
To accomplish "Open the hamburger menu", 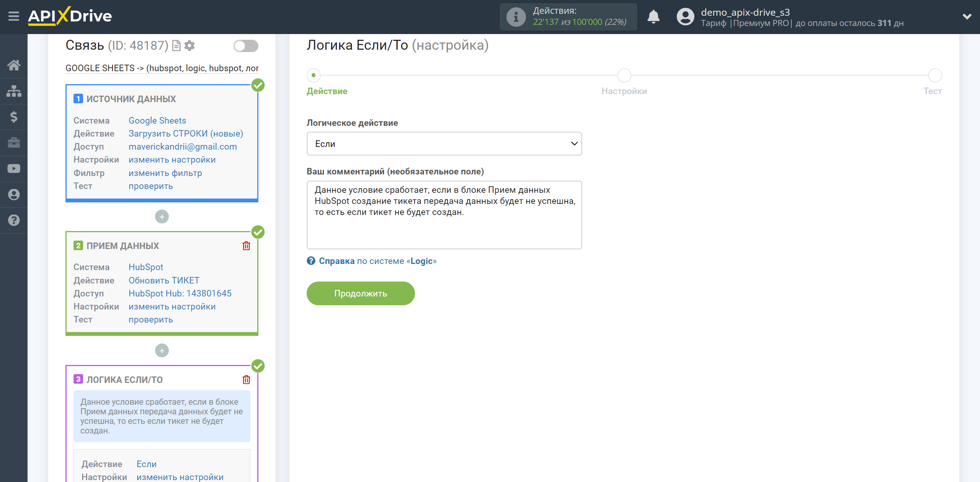I will [14, 16].
